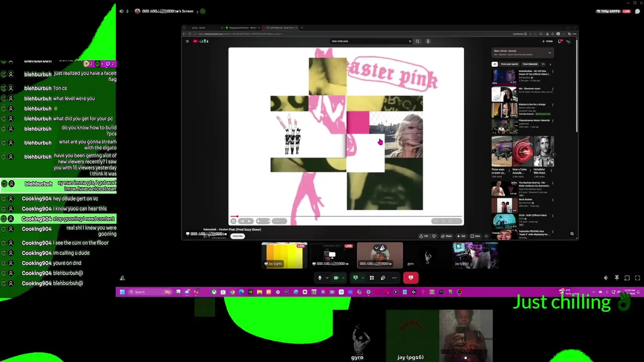The height and width of the screenshot is (362, 644).
Task: Click the Ask button under the video
Action: pyautogui.click(x=461, y=236)
